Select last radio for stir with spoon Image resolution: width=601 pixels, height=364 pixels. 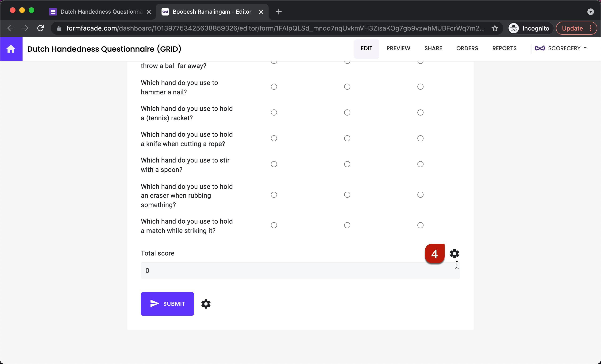[x=420, y=164]
